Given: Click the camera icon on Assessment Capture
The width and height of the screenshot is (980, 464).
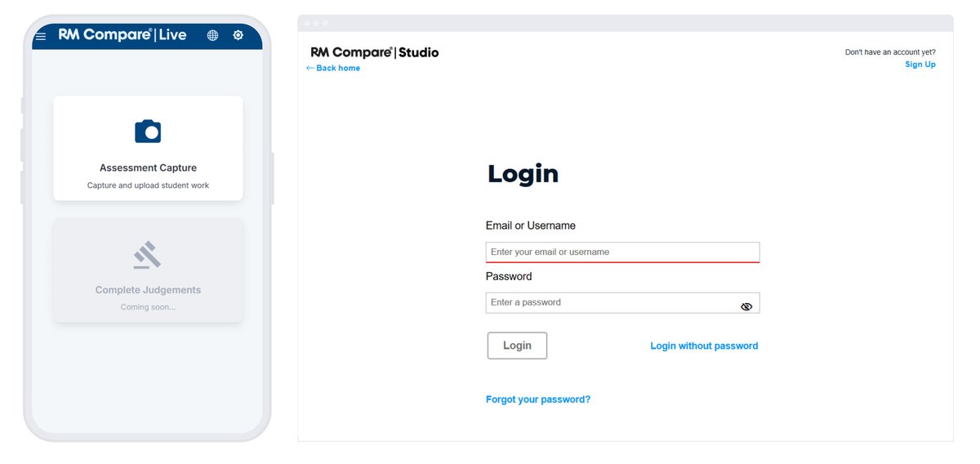Looking at the screenshot, I should click(148, 132).
